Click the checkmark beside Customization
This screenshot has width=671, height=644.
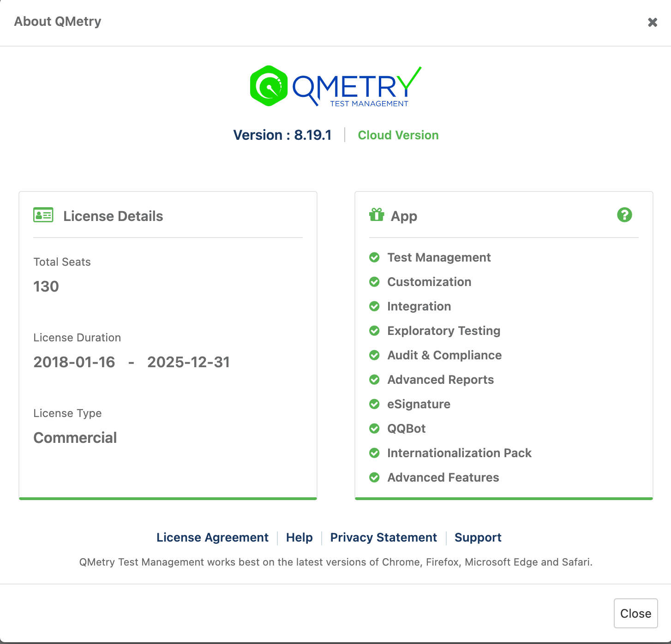374,282
